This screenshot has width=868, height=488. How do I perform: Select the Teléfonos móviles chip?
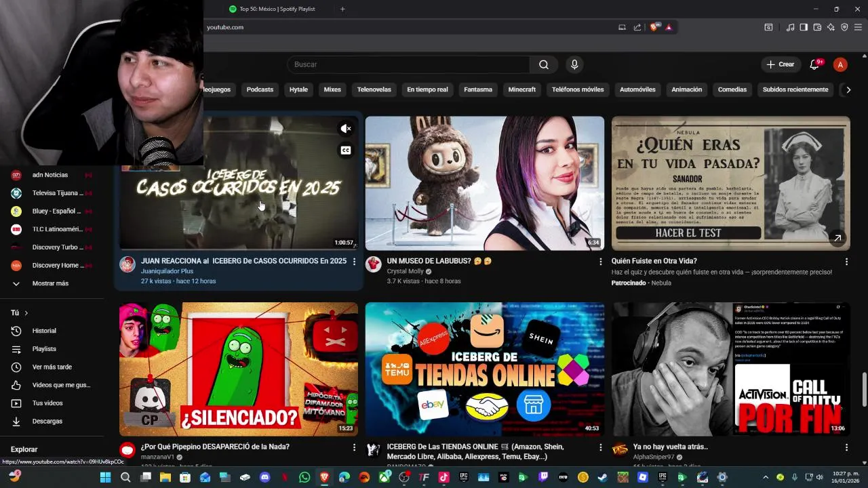tap(578, 89)
